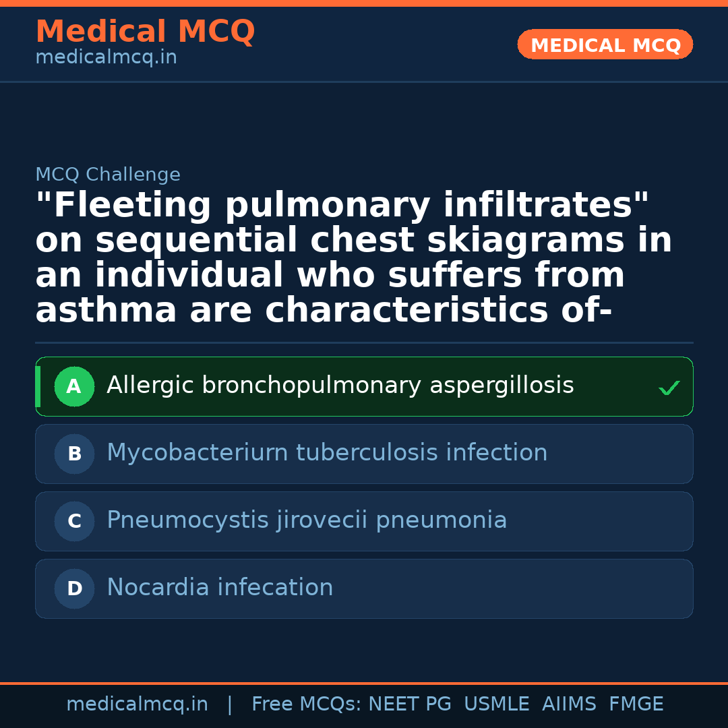This screenshot has height=728, width=728.
Task: Select the B letter circle
Action: (74, 454)
